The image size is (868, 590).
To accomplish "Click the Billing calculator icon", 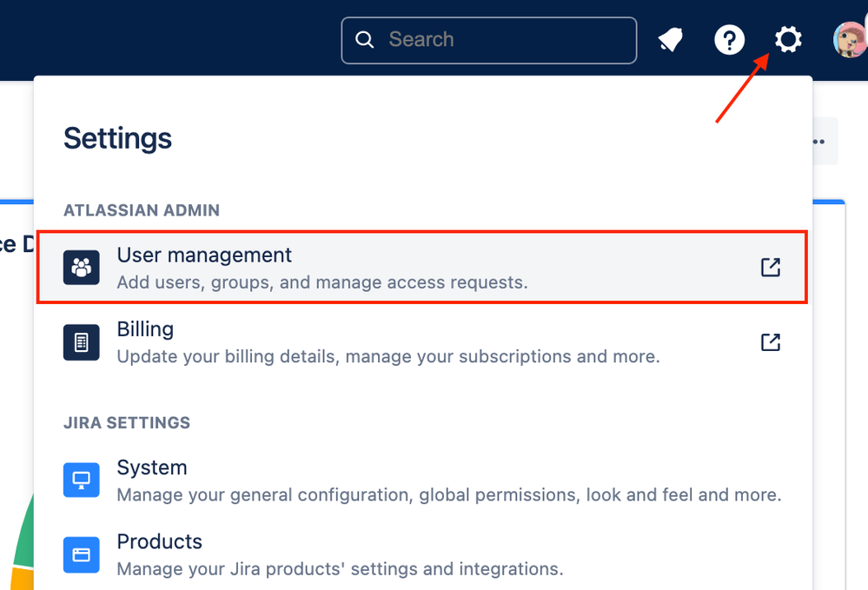I will [82, 342].
